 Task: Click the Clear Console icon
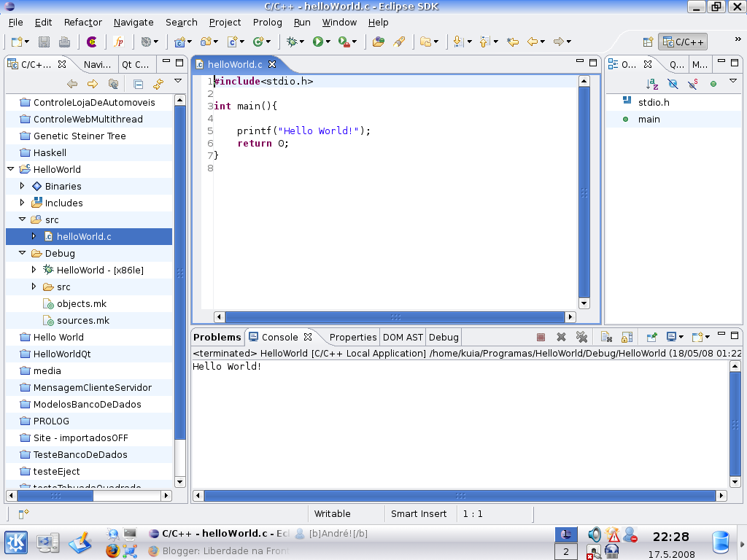click(606, 337)
